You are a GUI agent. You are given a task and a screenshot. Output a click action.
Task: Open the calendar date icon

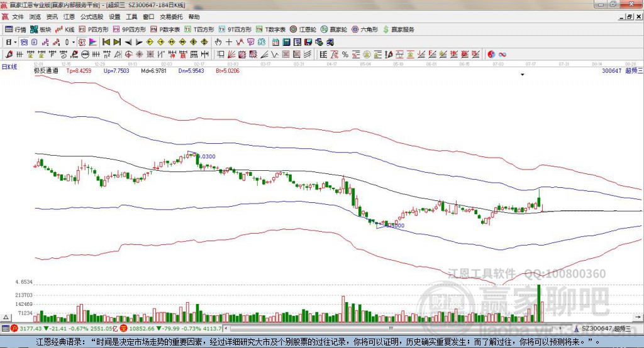[x=275, y=42]
